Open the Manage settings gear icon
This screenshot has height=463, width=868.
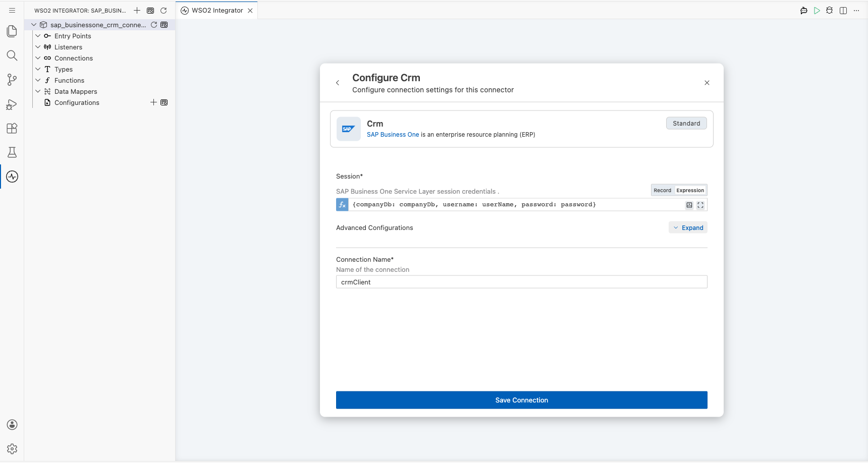(x=12, y=449)
